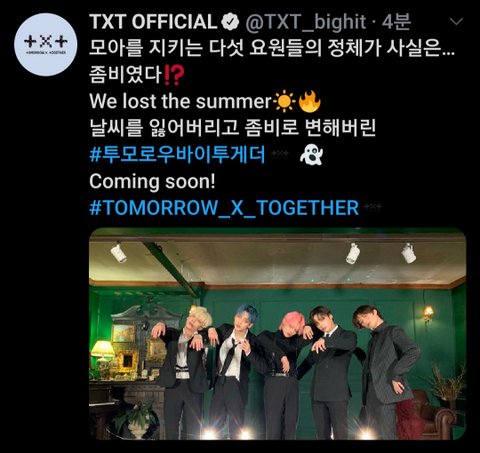Open the #TOMORROW_X_TOGETHER hashtag

tap(224, 208)
